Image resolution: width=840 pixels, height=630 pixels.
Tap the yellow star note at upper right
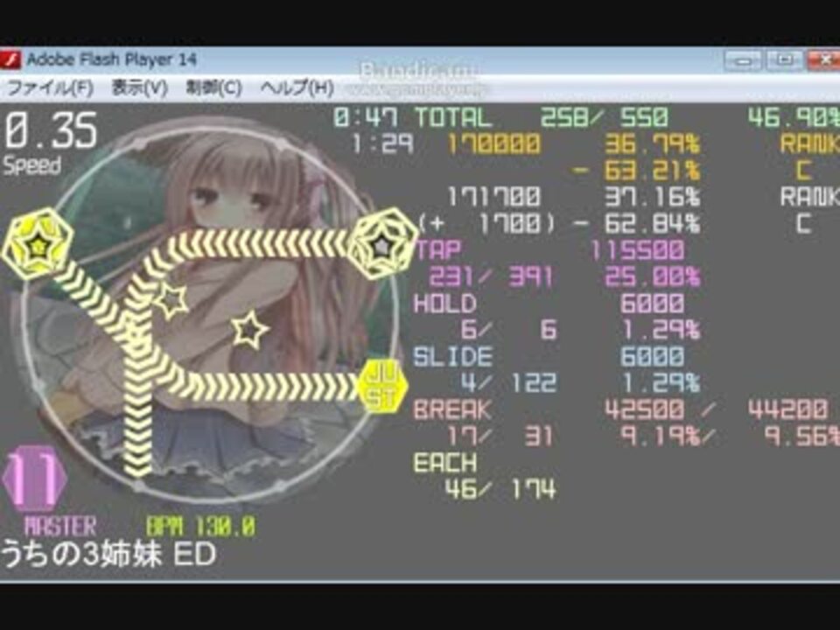[x=382, y=244]
